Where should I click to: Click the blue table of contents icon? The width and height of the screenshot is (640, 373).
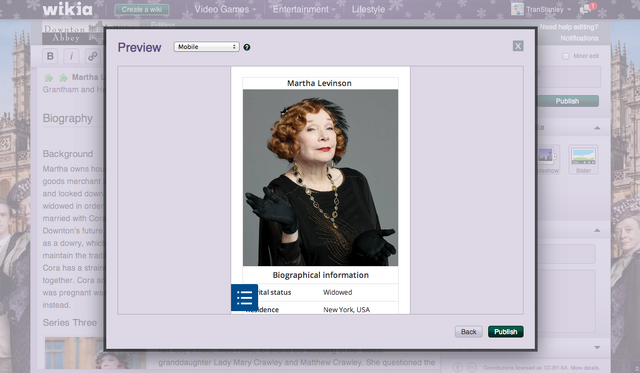[244, 298]
